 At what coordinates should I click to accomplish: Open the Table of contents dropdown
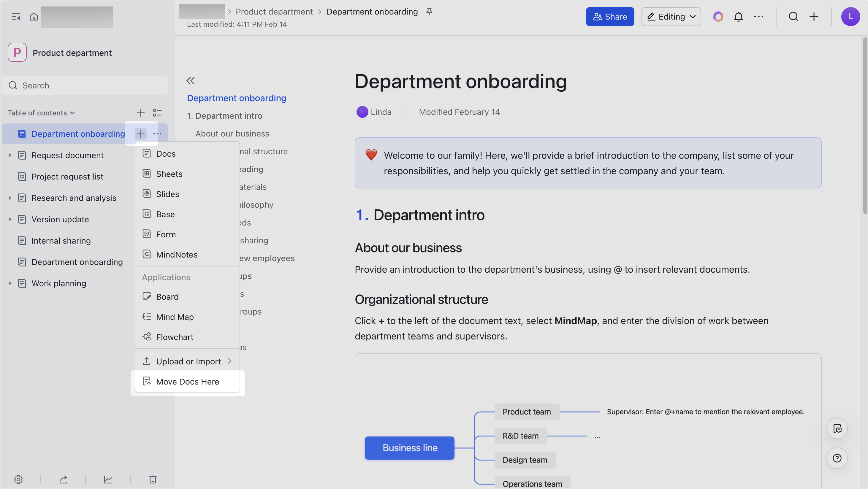tap(42, 113)
